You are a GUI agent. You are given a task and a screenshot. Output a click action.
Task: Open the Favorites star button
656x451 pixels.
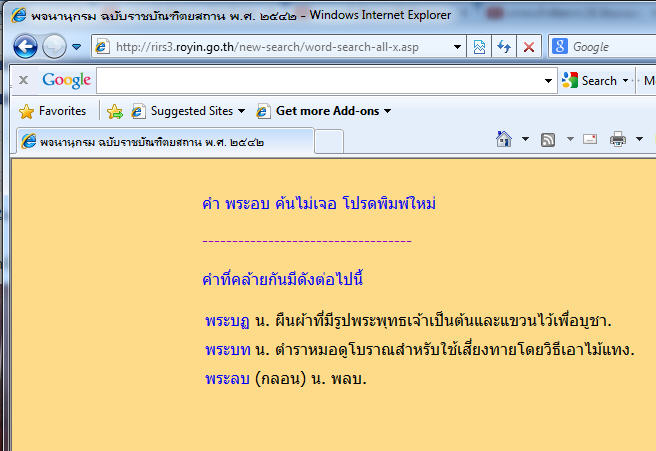click(52, 111)
